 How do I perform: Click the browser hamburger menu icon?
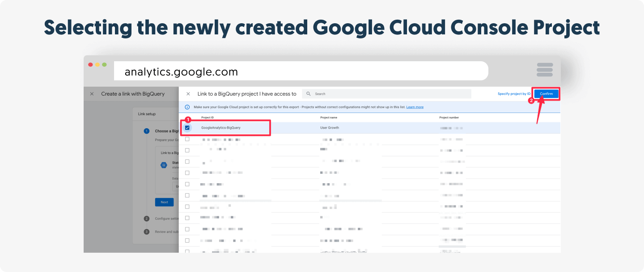coord(545,71)
